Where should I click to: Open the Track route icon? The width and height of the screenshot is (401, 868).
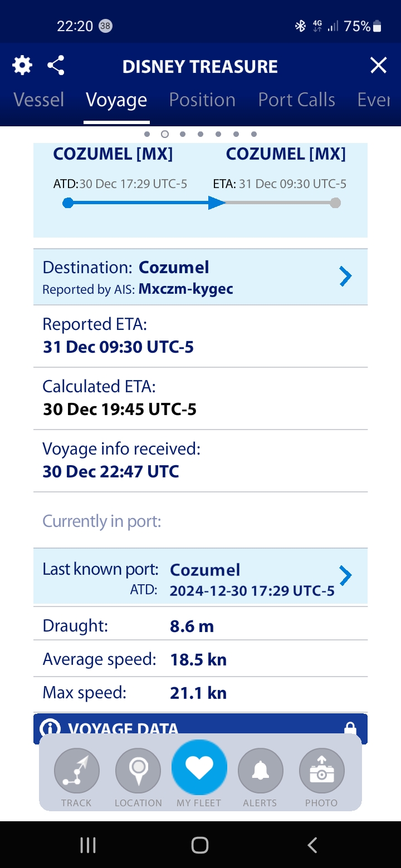(x=77, y=770)
